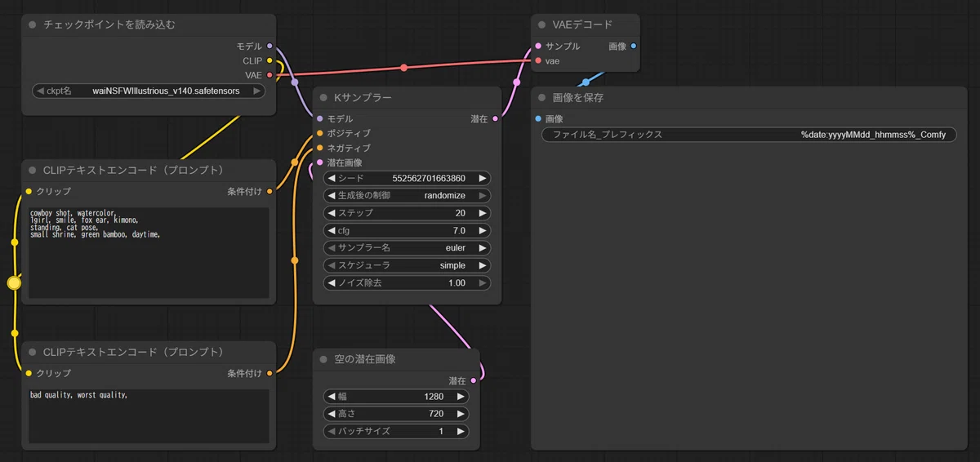980x462 pixels.
Task: Click the orange ネガティブ link midpoint dot
Action: (x=294, y=260)
